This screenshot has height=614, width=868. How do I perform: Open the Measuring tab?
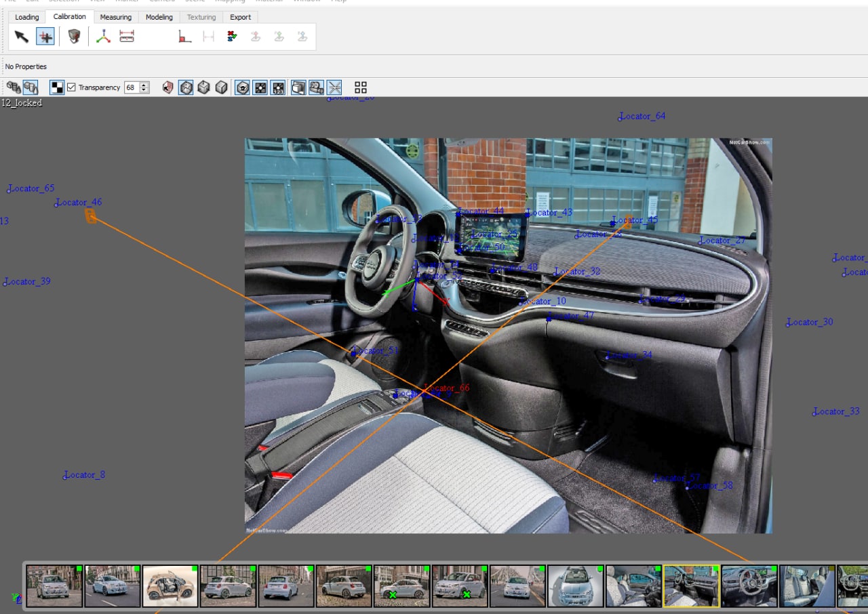115,17
